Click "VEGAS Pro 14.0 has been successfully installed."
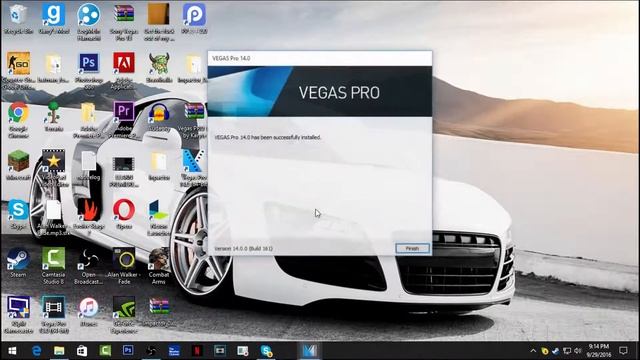Image resolution: width=640 pixels, height=360 pixels. (268, 138)
